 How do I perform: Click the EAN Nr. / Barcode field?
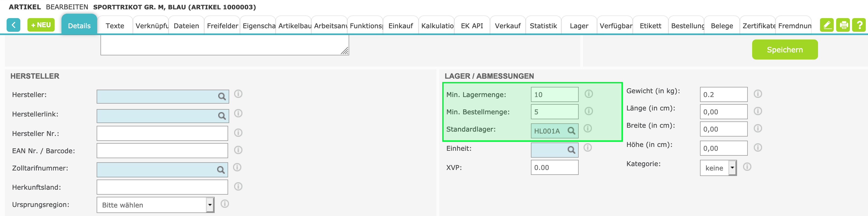point(162,151)
